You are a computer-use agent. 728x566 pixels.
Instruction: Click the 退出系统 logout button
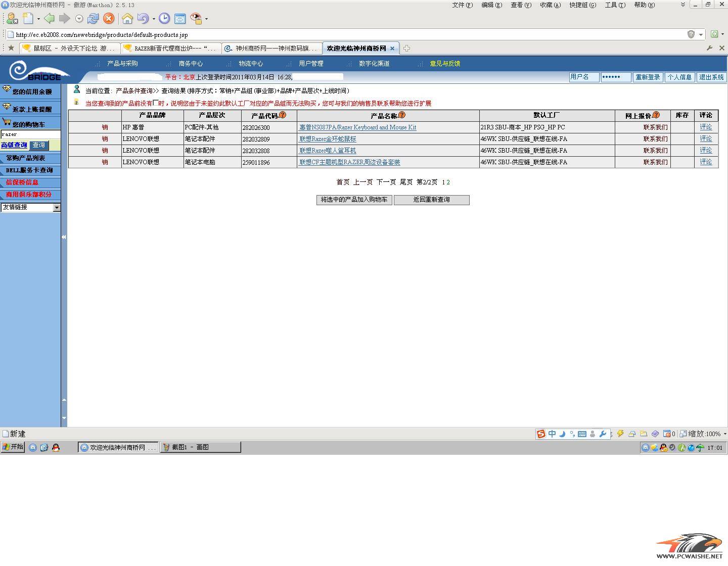pyautogui.click(x=711, y=77)
